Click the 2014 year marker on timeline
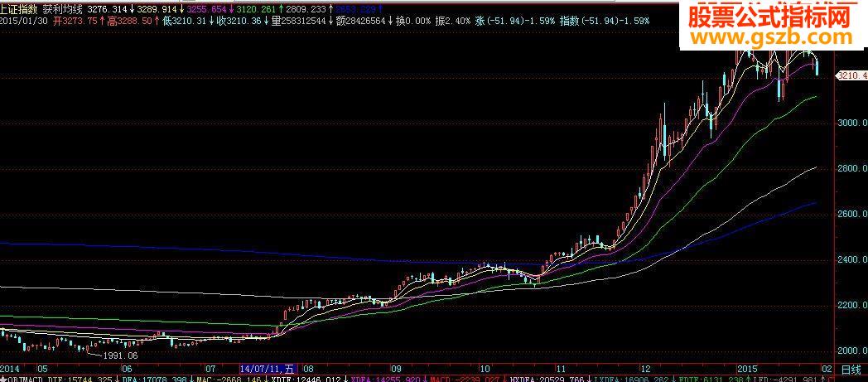 (9, 368)
